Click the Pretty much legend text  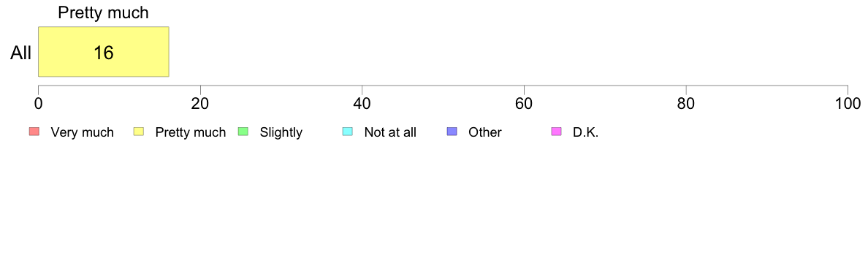point(191,132)
